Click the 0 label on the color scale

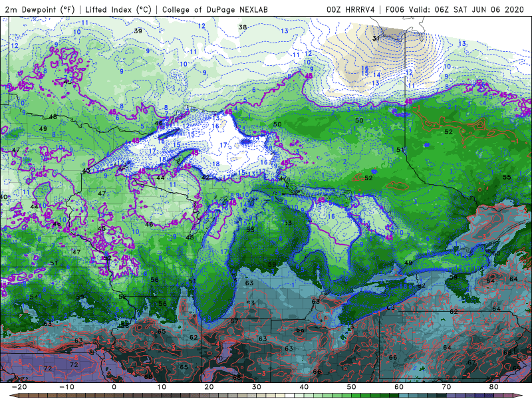pyautogui.click(x=114, y=387)
